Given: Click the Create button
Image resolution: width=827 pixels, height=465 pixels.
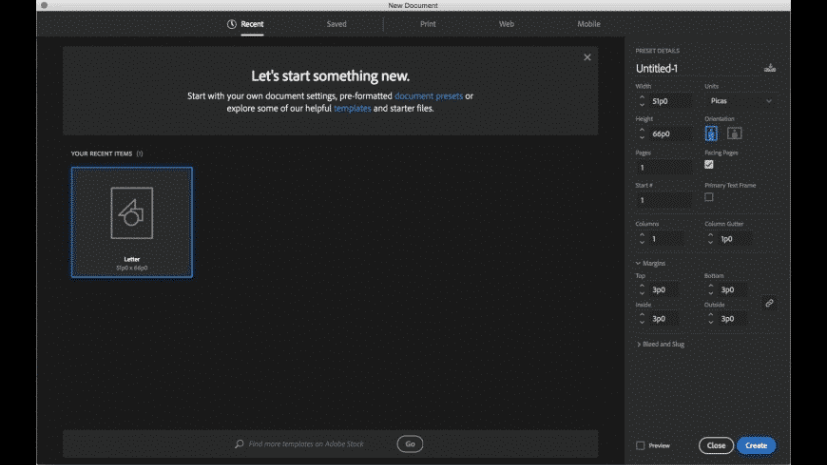Looking at the screenshot, I should [x=756, y=446].
